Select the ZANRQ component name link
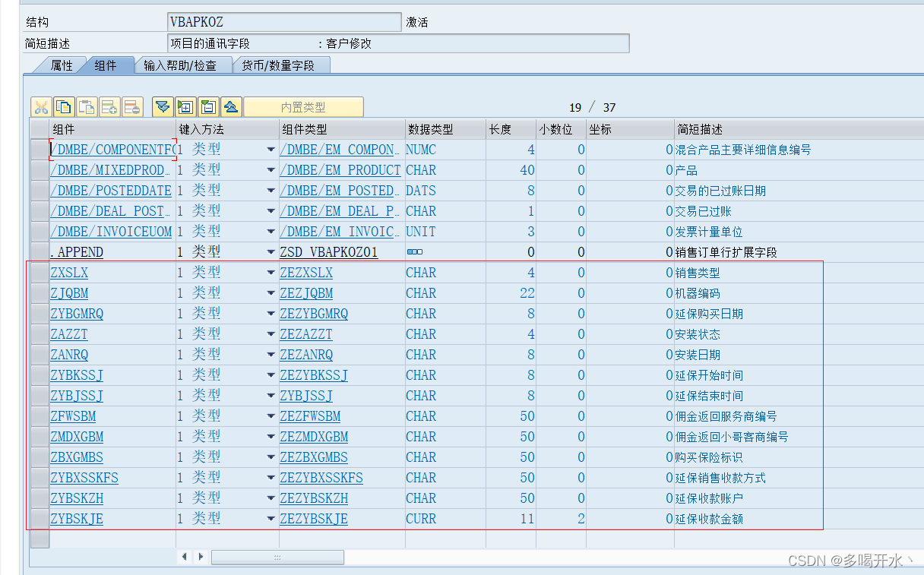Image resolution: width=924 pixels, height=575 pixels. pyautogui.click(x=69, y=354)
